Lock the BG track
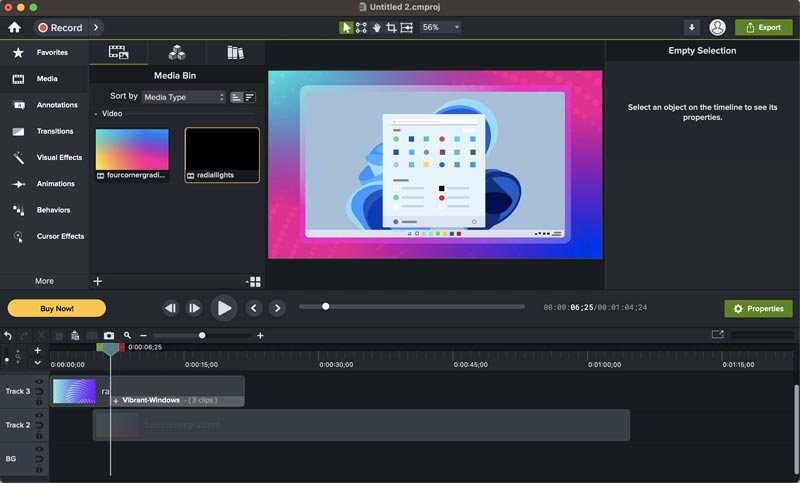 tap(39, 469)
